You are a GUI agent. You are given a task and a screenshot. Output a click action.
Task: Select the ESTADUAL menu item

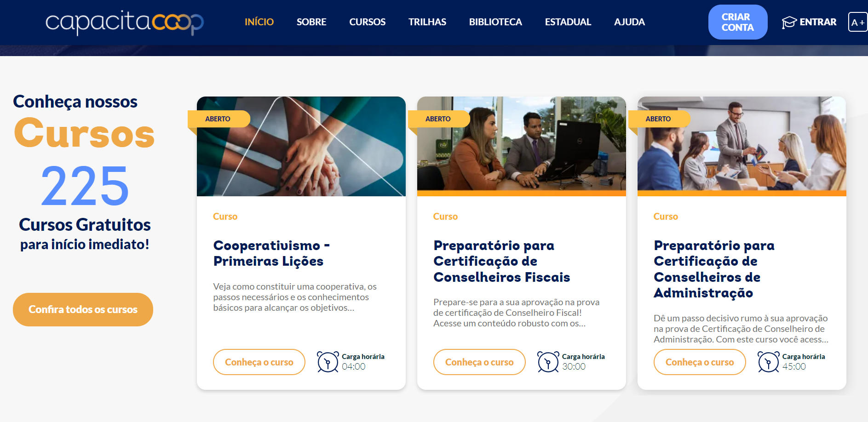pyautogui.click(x=568, y=22)
